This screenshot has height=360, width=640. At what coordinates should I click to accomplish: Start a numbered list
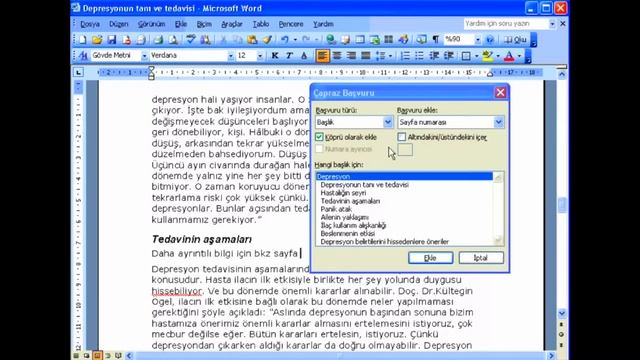(405, 56)
